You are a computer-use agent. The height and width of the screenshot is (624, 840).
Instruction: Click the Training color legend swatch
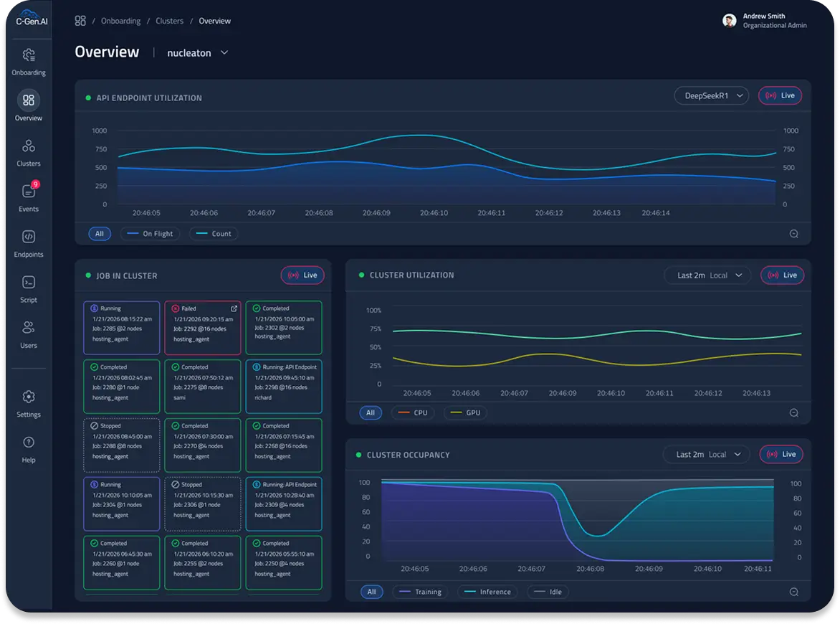(405, 591)
